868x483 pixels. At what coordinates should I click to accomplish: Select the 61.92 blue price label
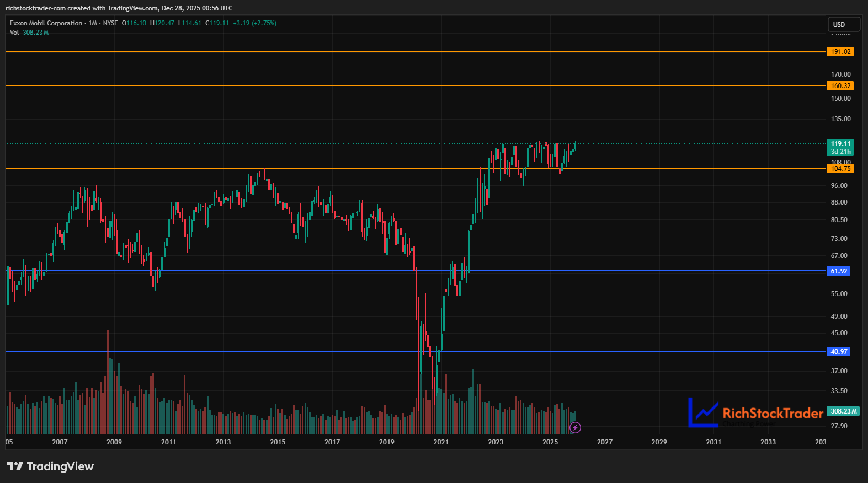838,271
